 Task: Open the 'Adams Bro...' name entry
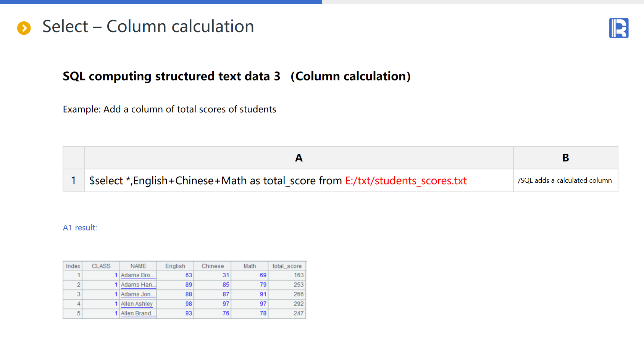[x=137, y=275]
